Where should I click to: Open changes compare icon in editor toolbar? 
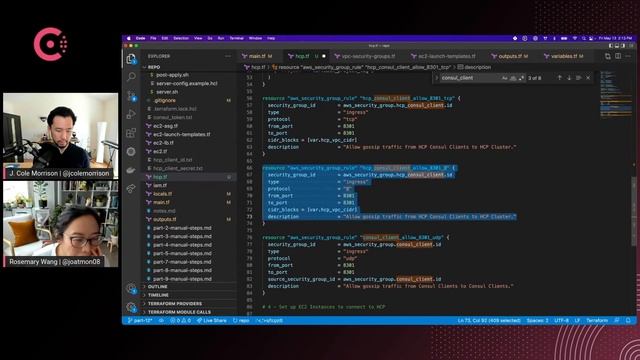coord(608,56)
